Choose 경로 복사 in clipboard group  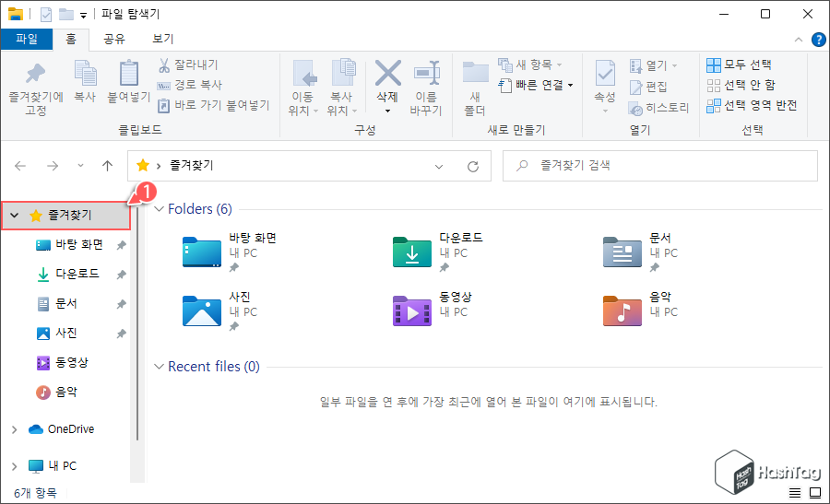coord(189,85)
